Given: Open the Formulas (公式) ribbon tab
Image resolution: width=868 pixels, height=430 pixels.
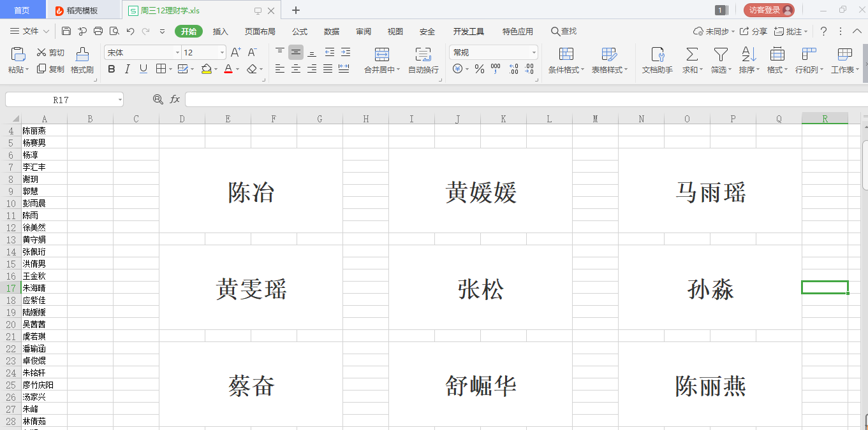Looking at the screenshot, I should [x=300, y=31].
